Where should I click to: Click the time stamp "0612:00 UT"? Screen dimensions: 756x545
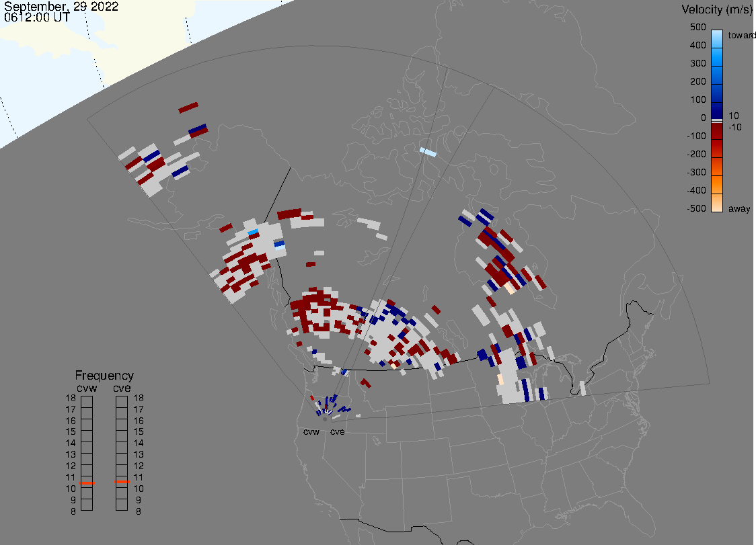click(x=37, y=17)
